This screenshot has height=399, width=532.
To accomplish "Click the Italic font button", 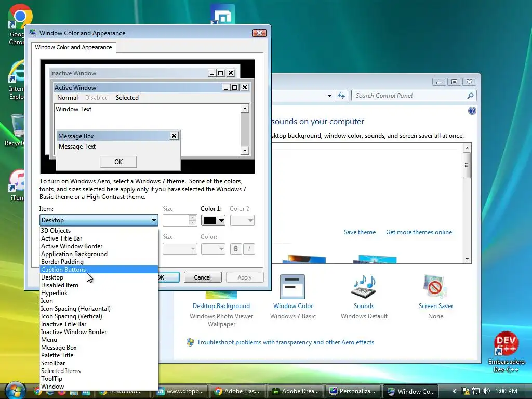I will (249, 249).
